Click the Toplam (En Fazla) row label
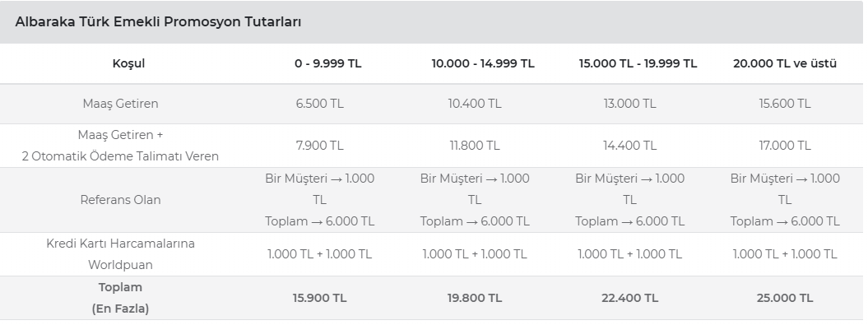The image size is (868, 325). pyautogui.click(x=120, y=298)
